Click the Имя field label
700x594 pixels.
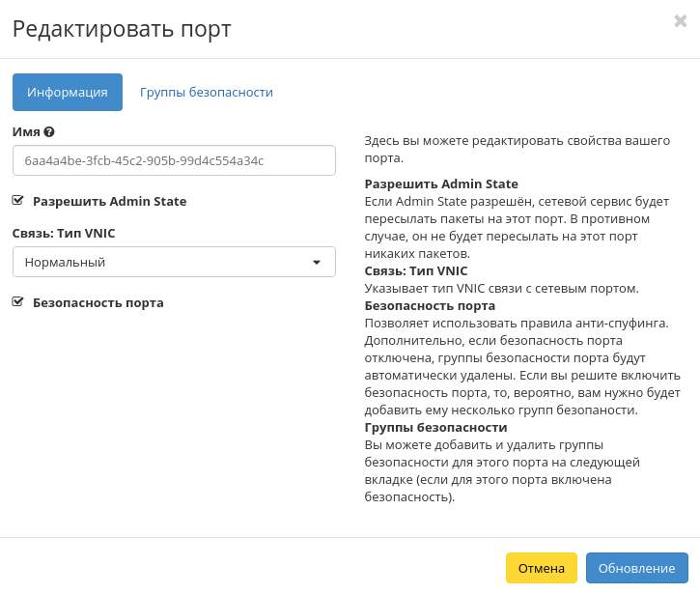[26, 131]
